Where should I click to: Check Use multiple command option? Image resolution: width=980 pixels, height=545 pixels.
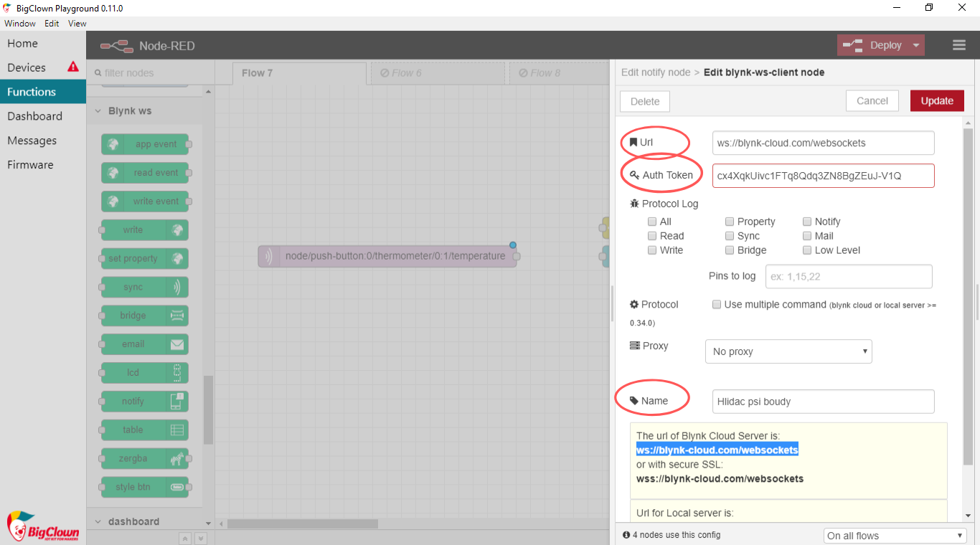pyautogui.click(x=716, y=304)
